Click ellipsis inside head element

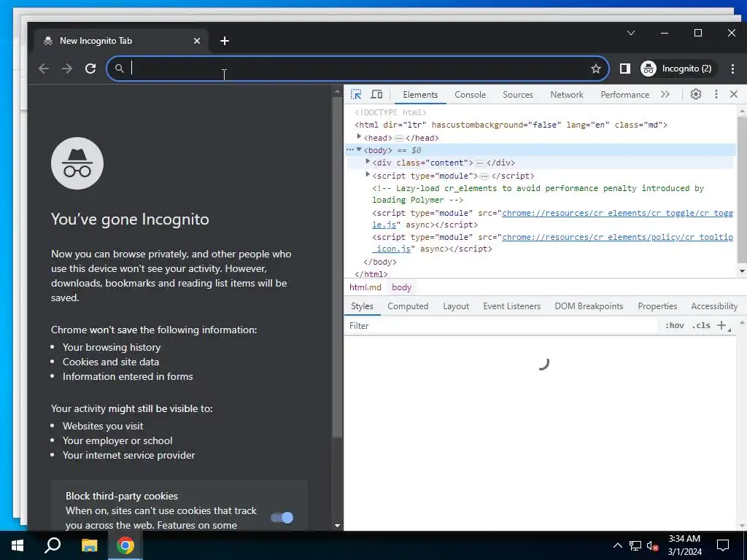(x=399, y=138)
